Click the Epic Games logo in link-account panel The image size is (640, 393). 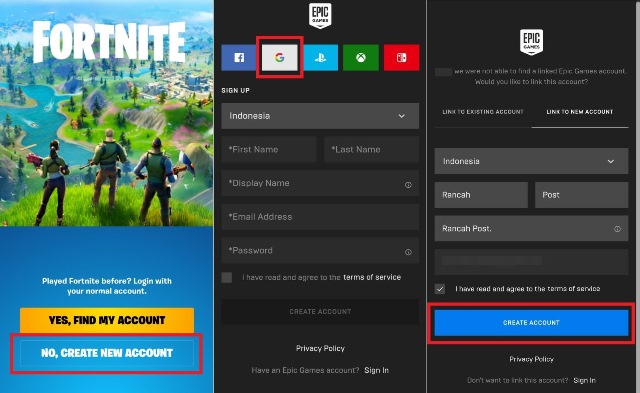point(531,42)
